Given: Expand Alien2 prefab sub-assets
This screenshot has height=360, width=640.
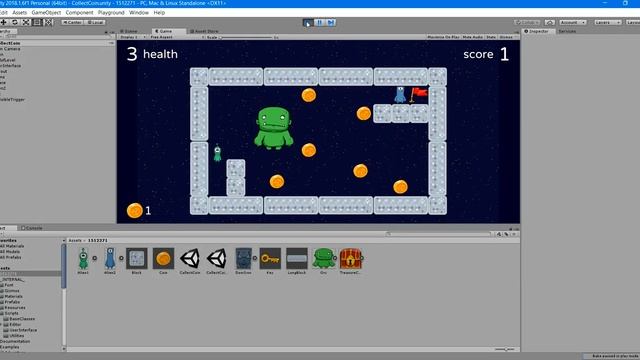Looking at the screenshot, I should click(x=121, y=258).
